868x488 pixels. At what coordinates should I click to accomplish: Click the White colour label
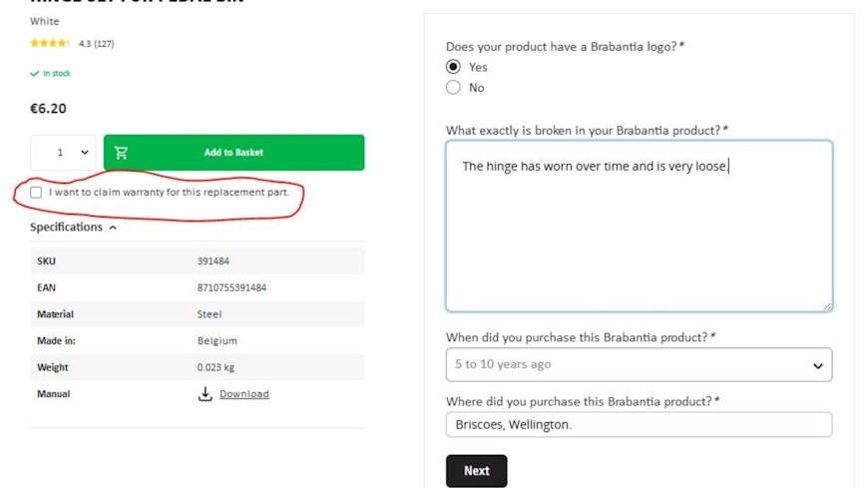(44, 21)
